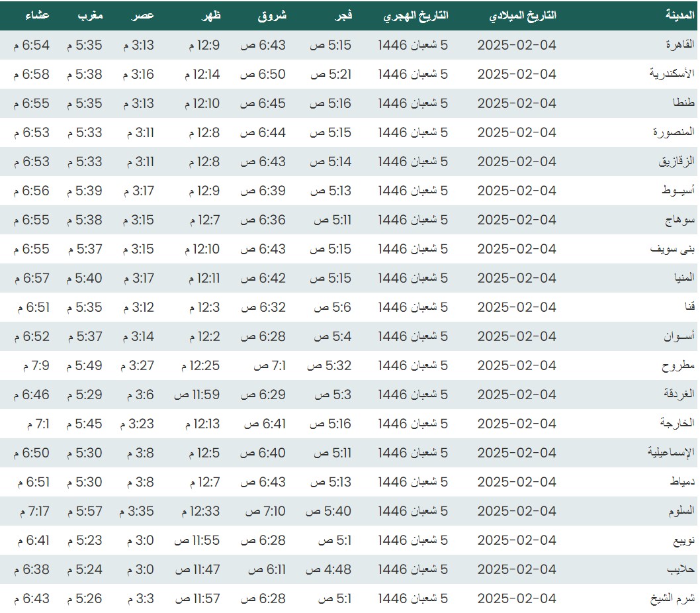The height and width of the screenshot is (613, 700).
Task: Select the Fajr time 4:48 for حلايب
Action: coord(331,569)
